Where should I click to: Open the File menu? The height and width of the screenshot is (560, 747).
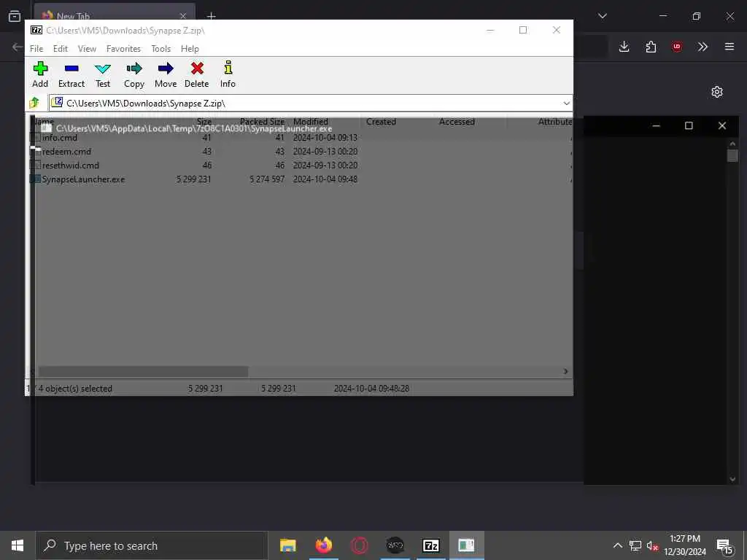coord(36,49)
